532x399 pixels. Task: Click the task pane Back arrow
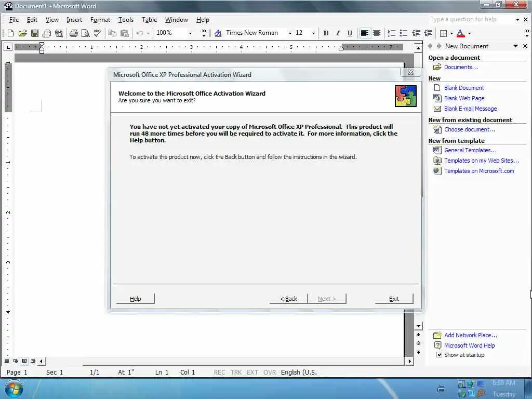pyautogui.click(x=431, y=46)
